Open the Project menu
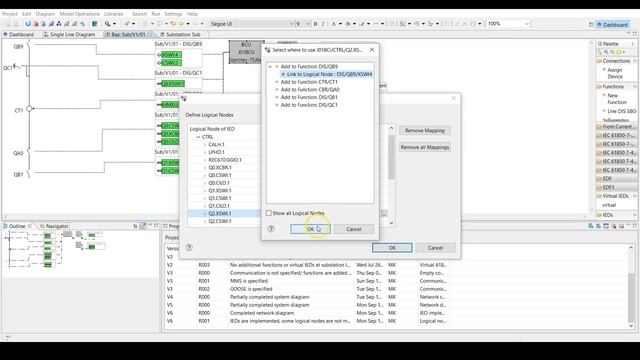The image size is (640, 360). pyautogui.click(x=10, y=14)
